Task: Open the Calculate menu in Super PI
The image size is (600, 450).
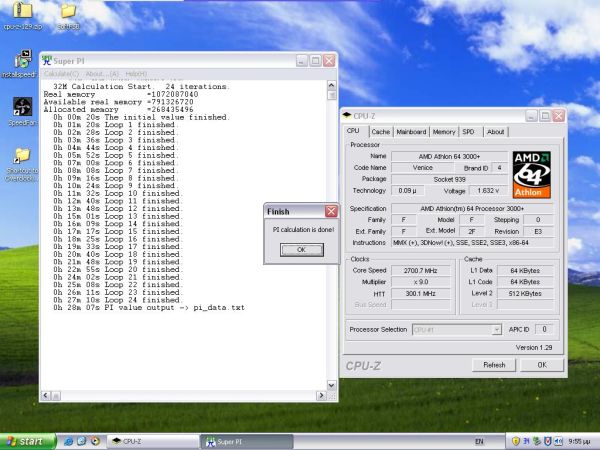Action: (x=61, y=73)
